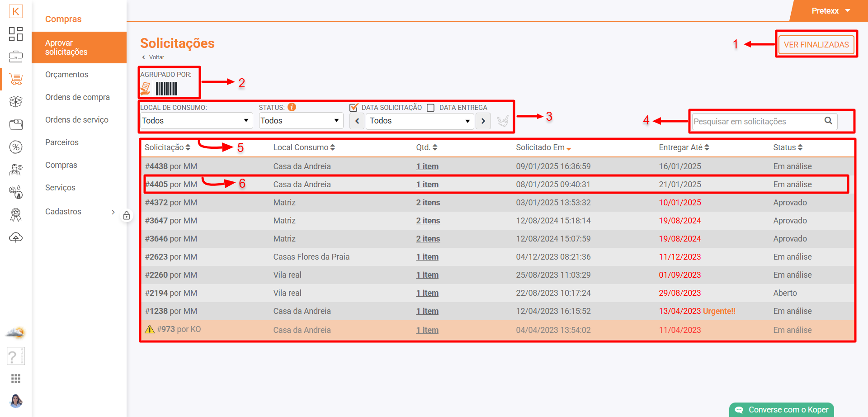The width and height of the screenshot is (868, 417).
Task: Click the group-by-request hand icon
Action: click(146, 89)
